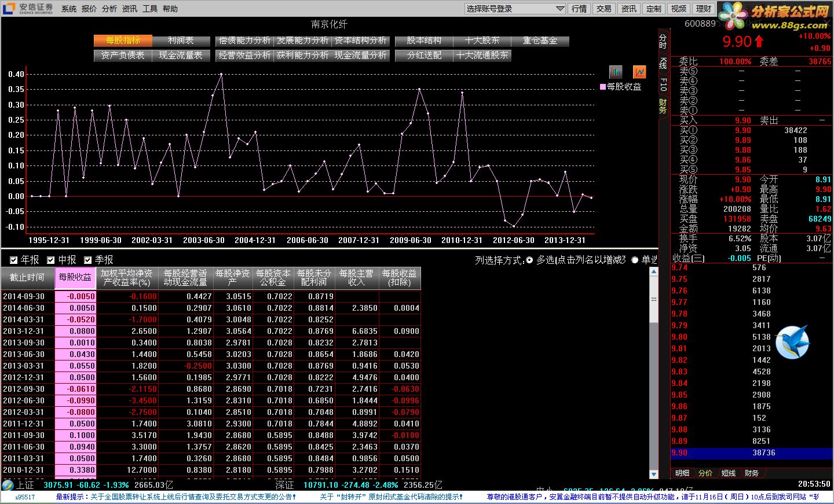The height and width of the screenshot is (504, 834).
Task: Open the 十大流通股东 view
Action: pos(482,56)
